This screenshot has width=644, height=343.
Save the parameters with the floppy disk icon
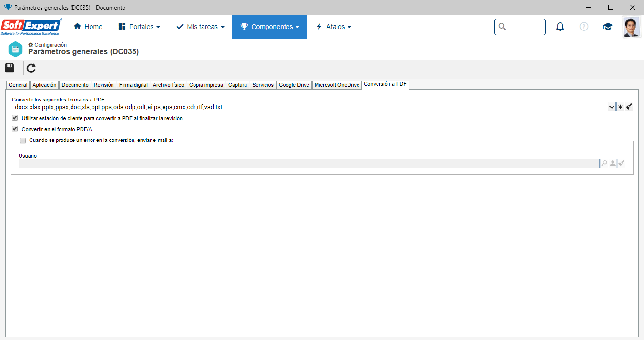pyautogui.click(x=10, y=68)
